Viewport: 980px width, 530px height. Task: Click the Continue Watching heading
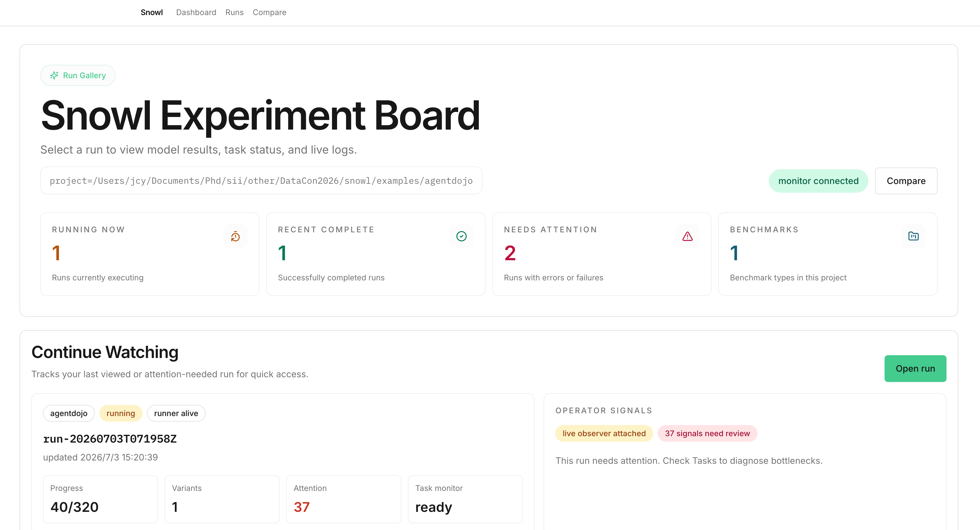[x=105, y=352]
